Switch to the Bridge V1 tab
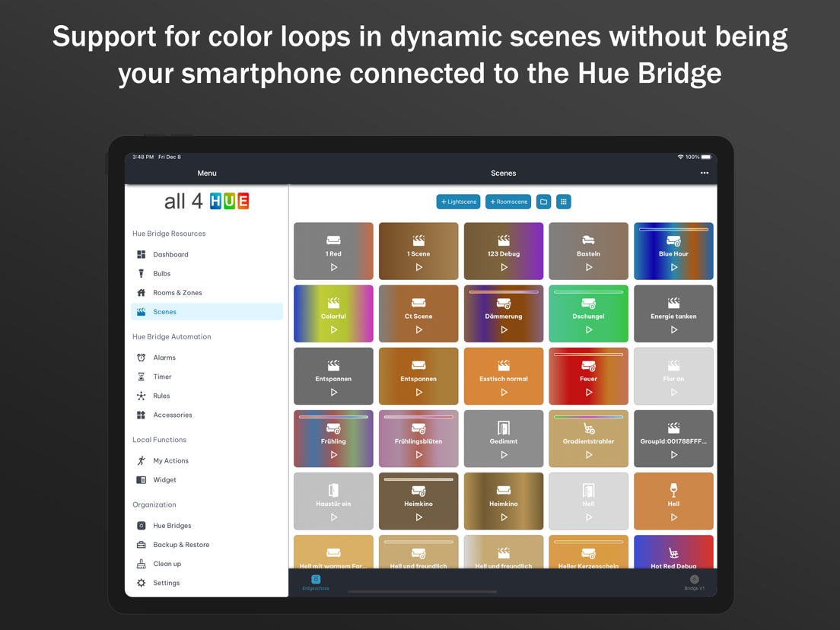Image resolution: width=840 pixels, height=630 pixels. tap(694, 582)
